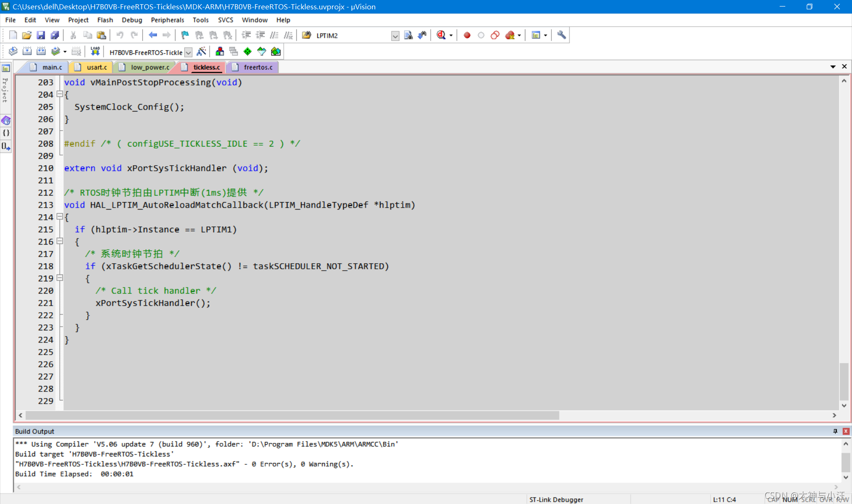Open the Peripherals menu

(168, 20)
